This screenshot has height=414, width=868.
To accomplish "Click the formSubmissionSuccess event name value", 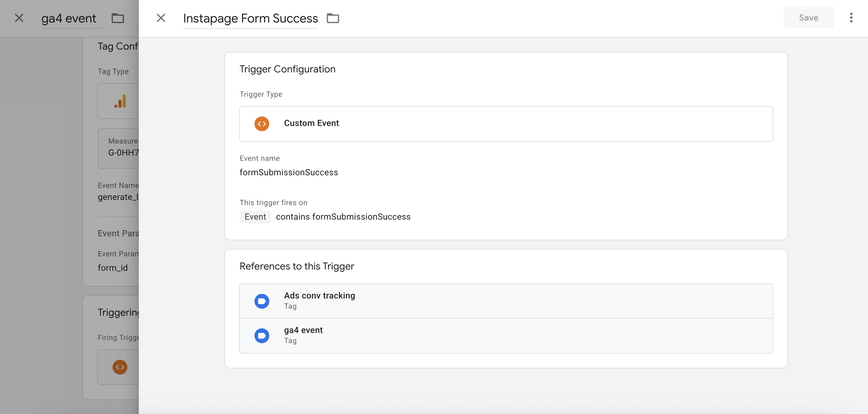I will [288, 172].
